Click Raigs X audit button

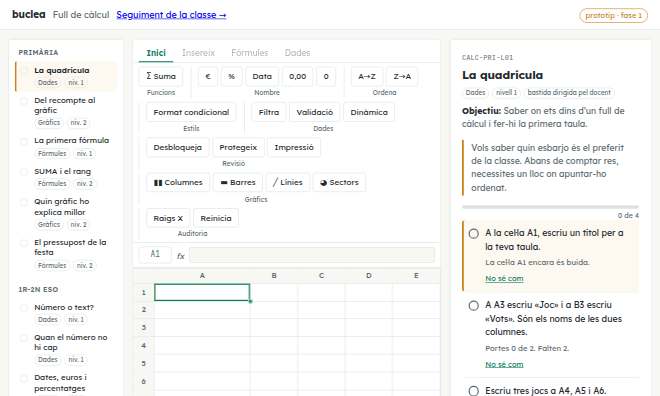(168, 218)
